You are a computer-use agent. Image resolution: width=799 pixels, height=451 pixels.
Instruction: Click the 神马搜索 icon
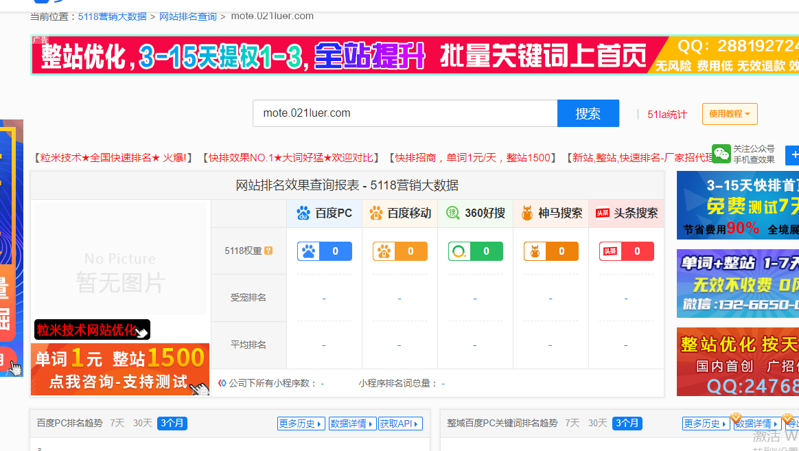pos(527,213)
